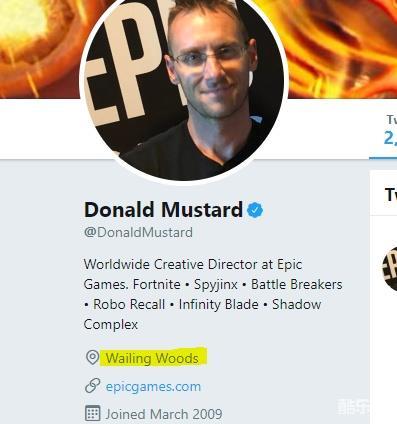Click the Tweets count number
Image resolution: width=397 pixels, height=424 pixels.
point(390,138)
